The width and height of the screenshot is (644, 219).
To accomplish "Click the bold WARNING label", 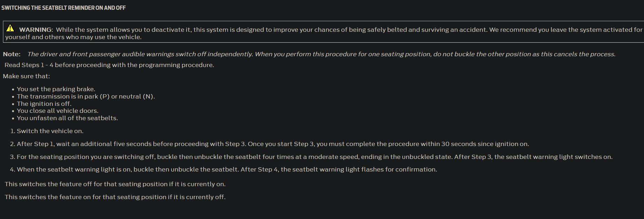I will pyautogui.click(x=36, y=30).
